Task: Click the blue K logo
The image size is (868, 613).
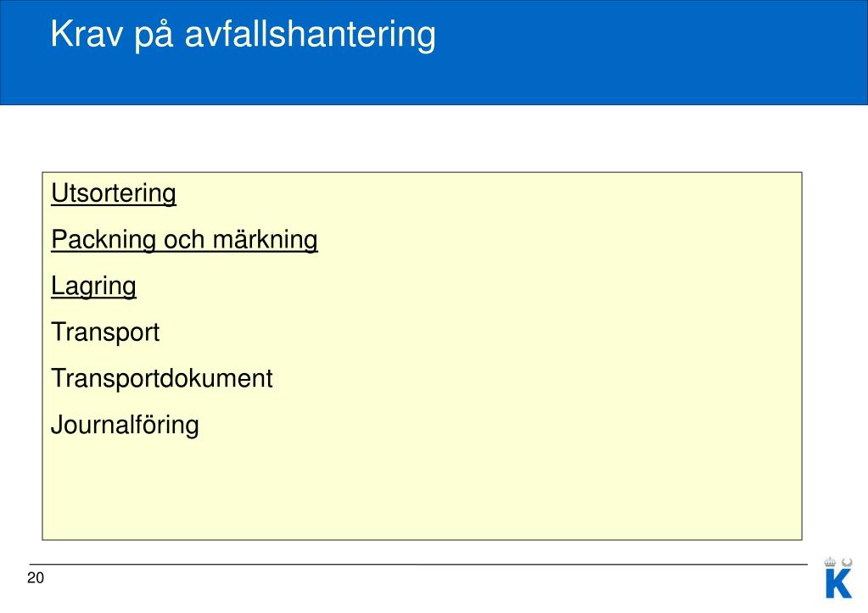Action: coord(838,583)
